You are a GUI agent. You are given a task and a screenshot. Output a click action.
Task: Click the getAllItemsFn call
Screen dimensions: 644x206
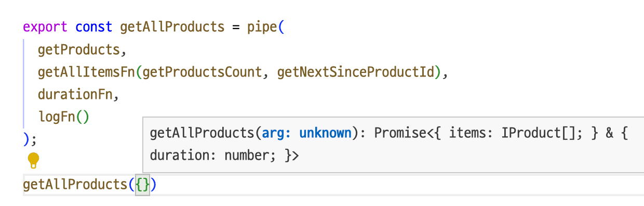pyautogui.click(x=87, y=72)
